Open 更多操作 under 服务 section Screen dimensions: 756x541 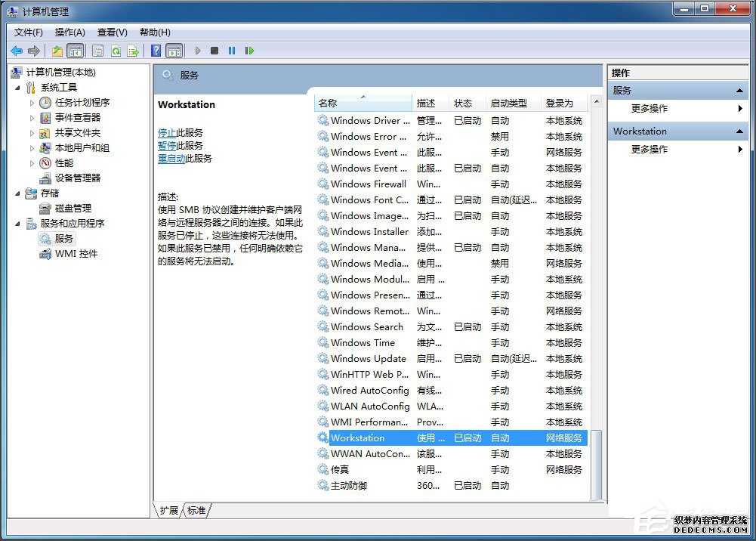tap(650, 109)
